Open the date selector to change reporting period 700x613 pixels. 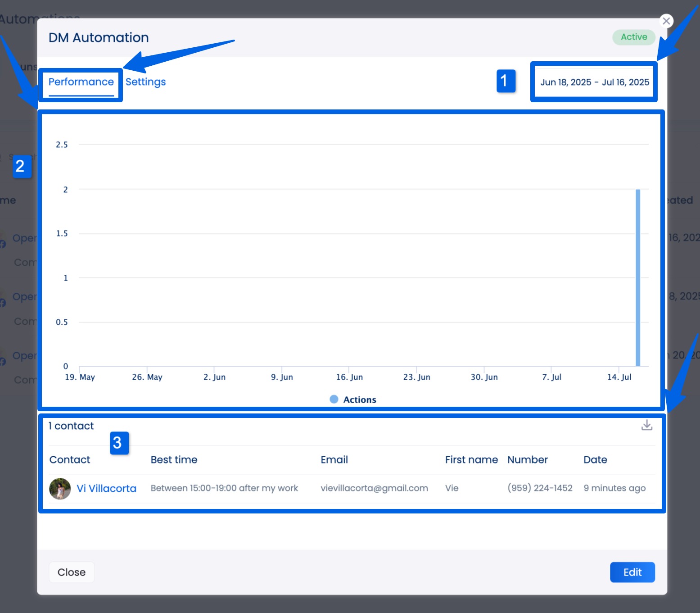point(594,82)
